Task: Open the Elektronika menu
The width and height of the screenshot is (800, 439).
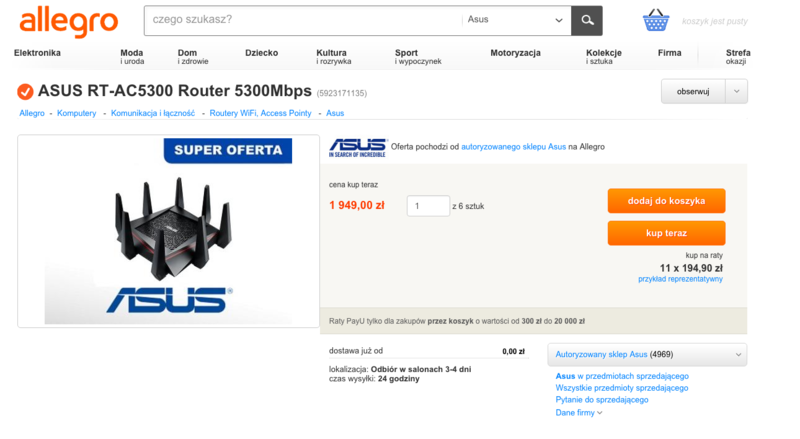Action: click(37, 53)
